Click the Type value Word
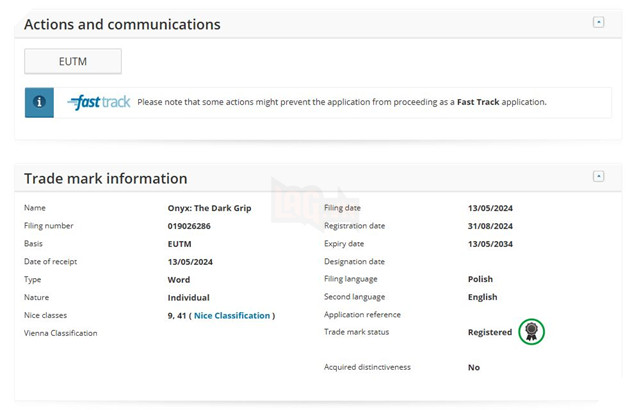This screenshot has height=410, width=630. click(x=179, y=280)
